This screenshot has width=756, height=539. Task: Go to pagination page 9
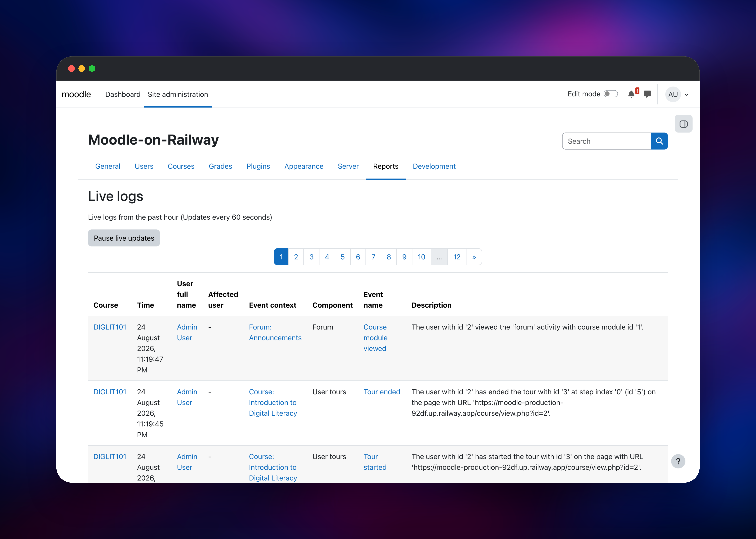point(404,257)
